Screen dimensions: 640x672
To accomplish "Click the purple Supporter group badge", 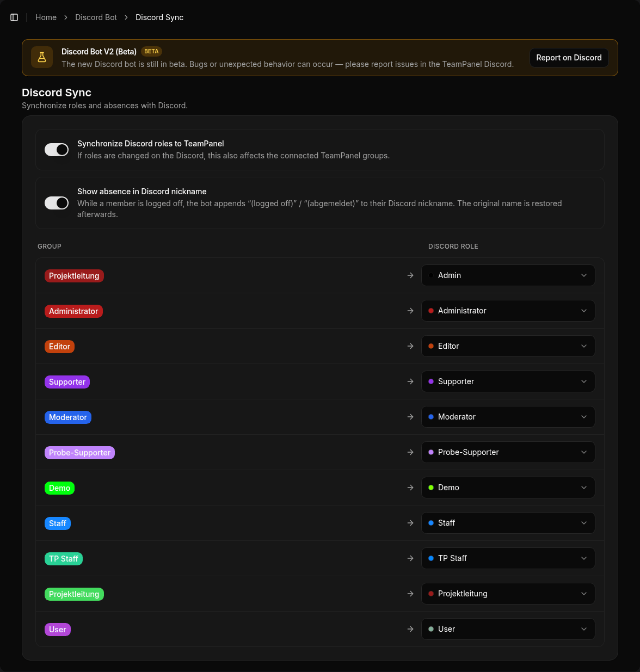I will tap(67, 382).
